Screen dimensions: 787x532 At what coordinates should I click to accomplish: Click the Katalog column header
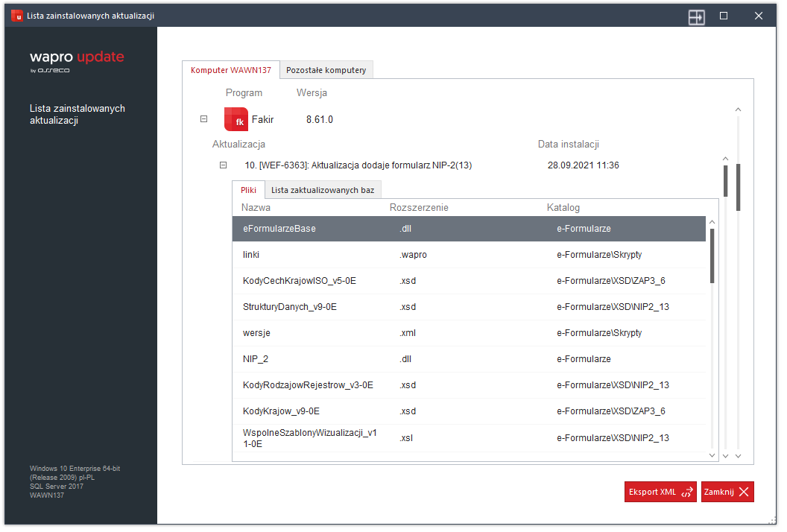[563, 208]
